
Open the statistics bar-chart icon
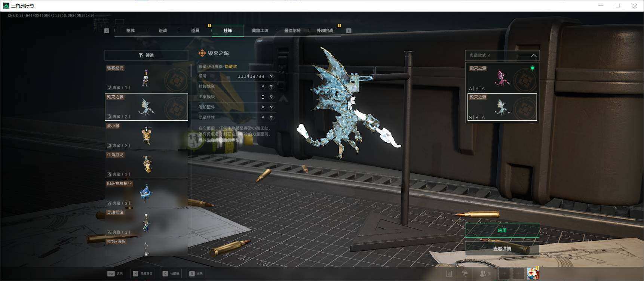coord(450,274)
